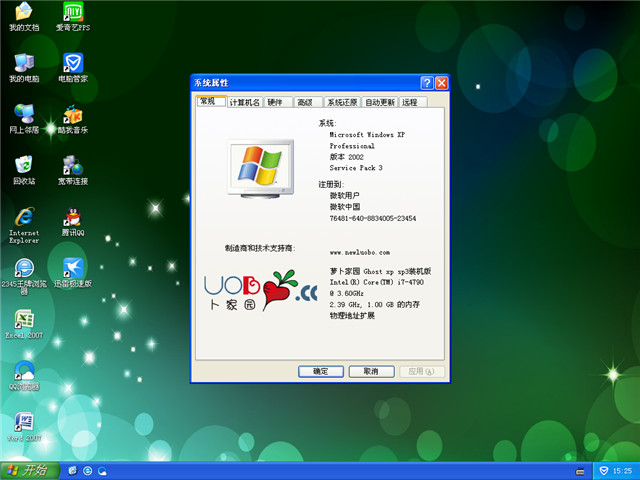This screenshot has width=640, height=480.
Task: Switch to the 硬件 tab
Action: click(x=278, y=102)
